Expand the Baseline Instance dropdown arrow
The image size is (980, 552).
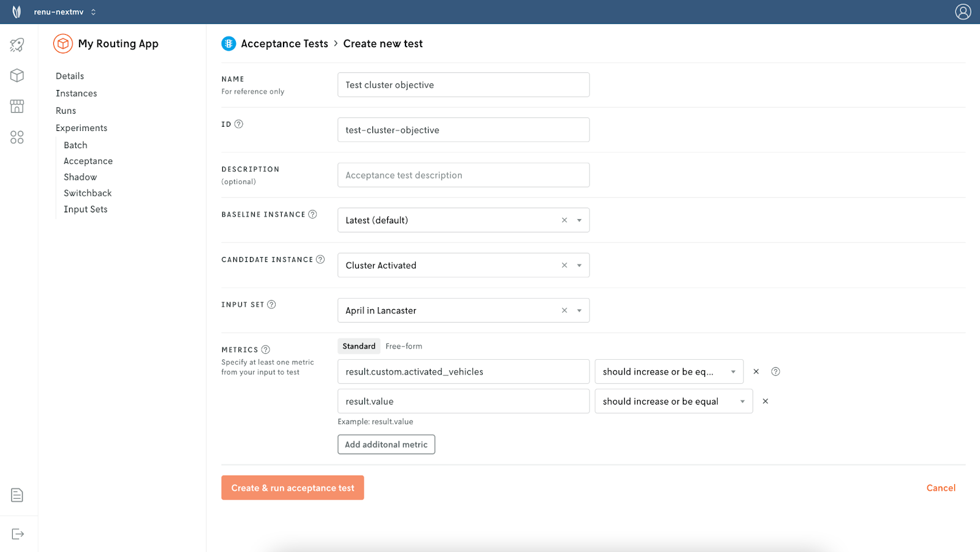coord(579,220)
